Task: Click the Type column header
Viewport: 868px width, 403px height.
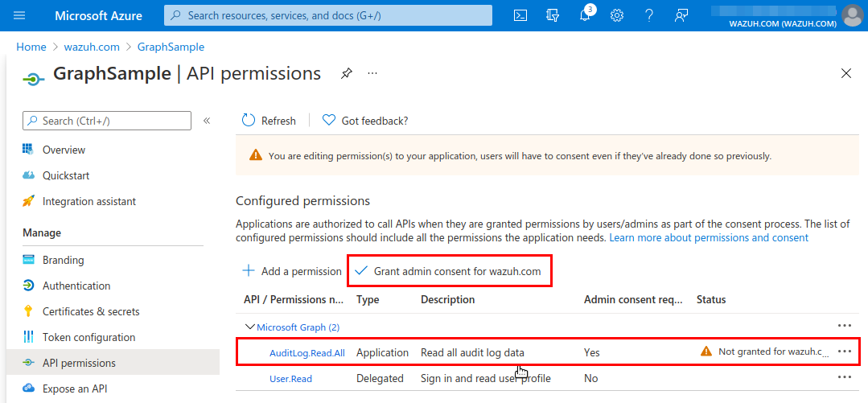Action: 368,300
